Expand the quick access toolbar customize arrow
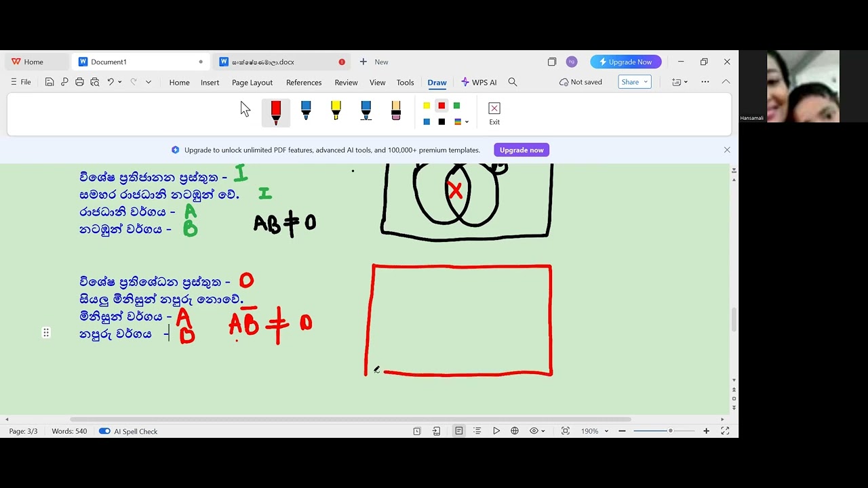 pos(149,82)
